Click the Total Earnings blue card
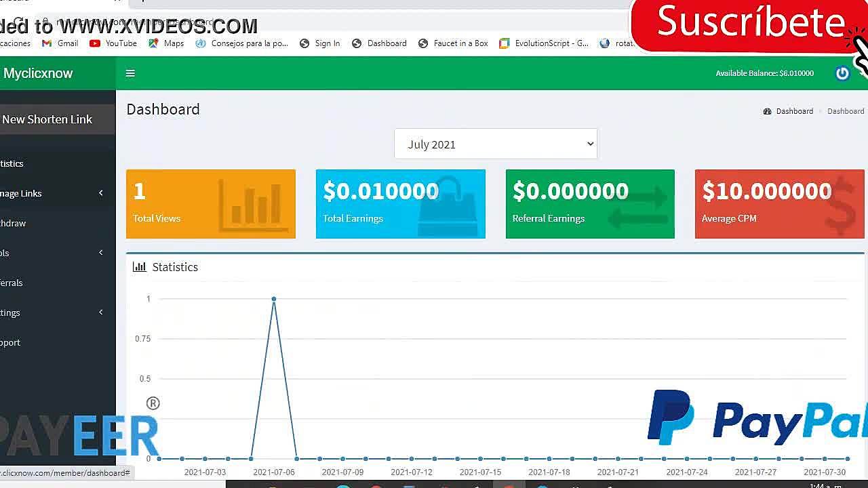Viewport: 868px width, 488px height. [401, 204]
